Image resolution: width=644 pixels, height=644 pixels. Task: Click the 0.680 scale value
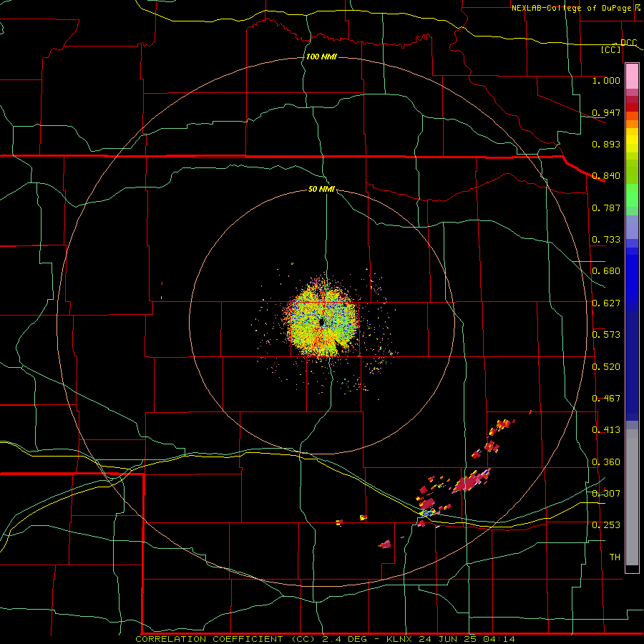606,271
